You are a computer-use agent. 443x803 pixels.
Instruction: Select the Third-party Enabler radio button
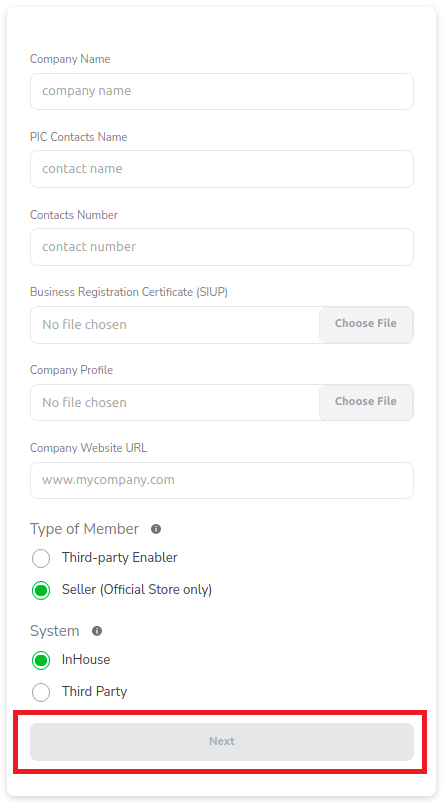coord(41,558)
